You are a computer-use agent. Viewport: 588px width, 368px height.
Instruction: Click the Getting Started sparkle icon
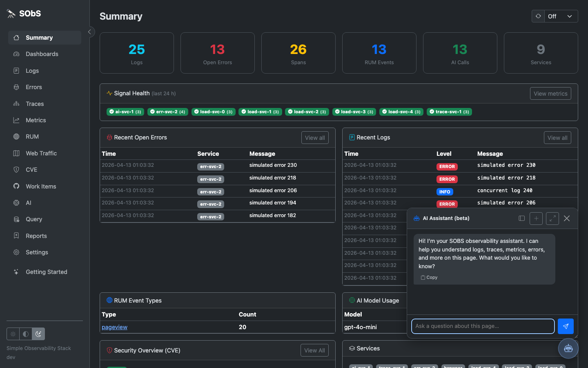[x=16, y=272]
